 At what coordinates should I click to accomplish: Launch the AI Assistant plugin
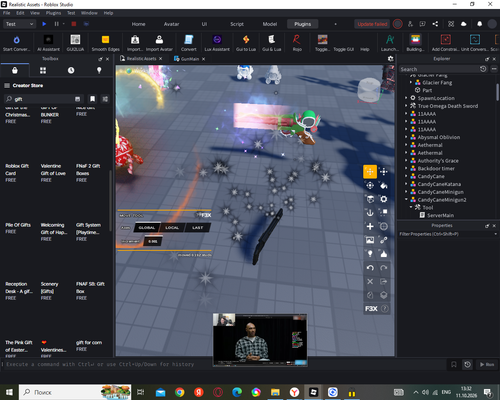[48, 43]
